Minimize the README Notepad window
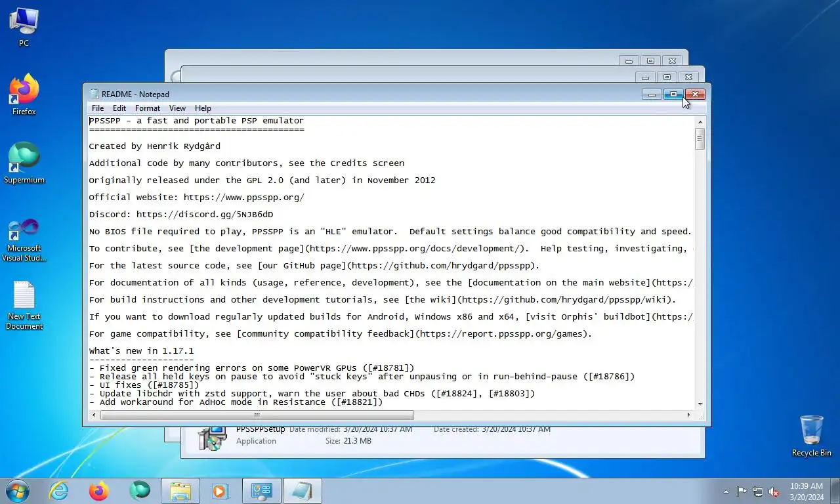Image resolution: width=840 pixels, height=504 pixels. pos(652,94)
